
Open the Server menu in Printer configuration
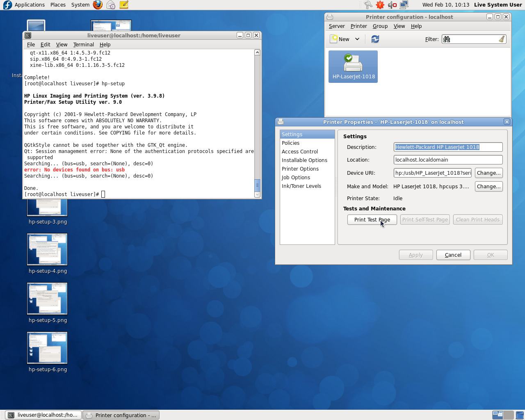coord(337,26)
